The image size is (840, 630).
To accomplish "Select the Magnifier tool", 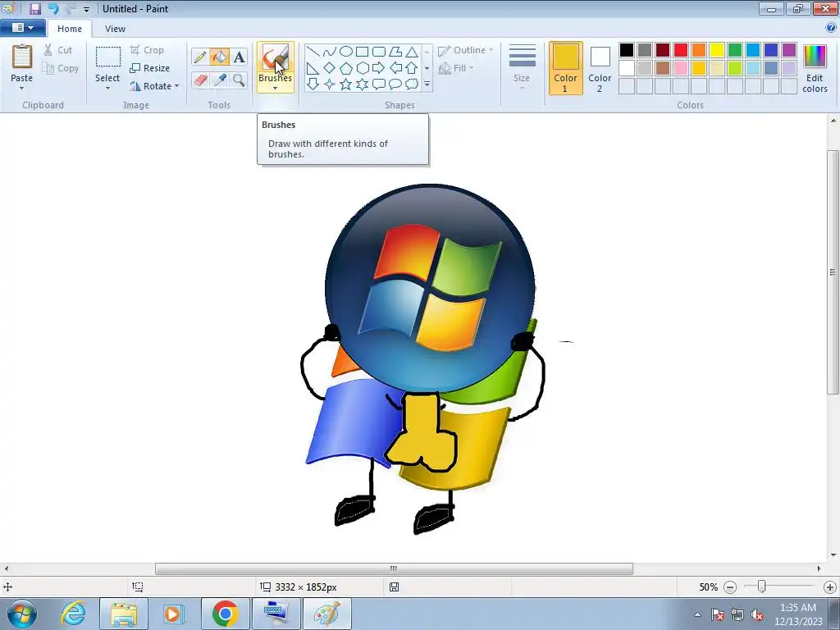I will pyautogui.click(x=239, y=80).
